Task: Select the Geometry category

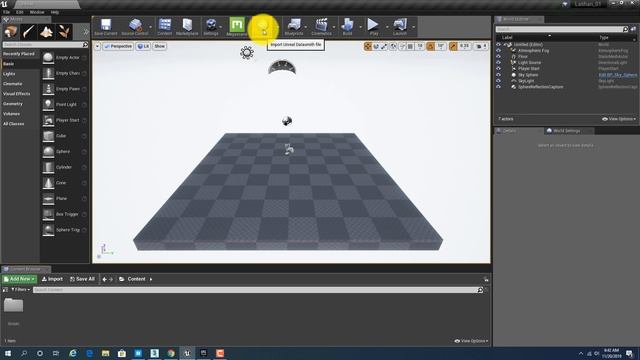Action: pos(13,104)
